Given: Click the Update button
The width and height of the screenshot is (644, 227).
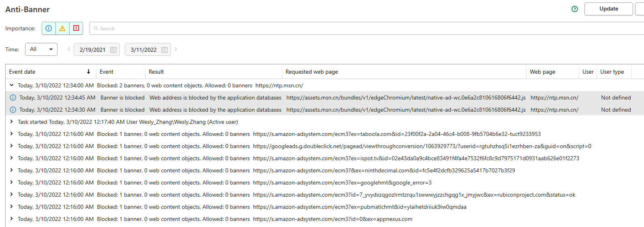Looking at the screenshot, I should tap(608, 9).
